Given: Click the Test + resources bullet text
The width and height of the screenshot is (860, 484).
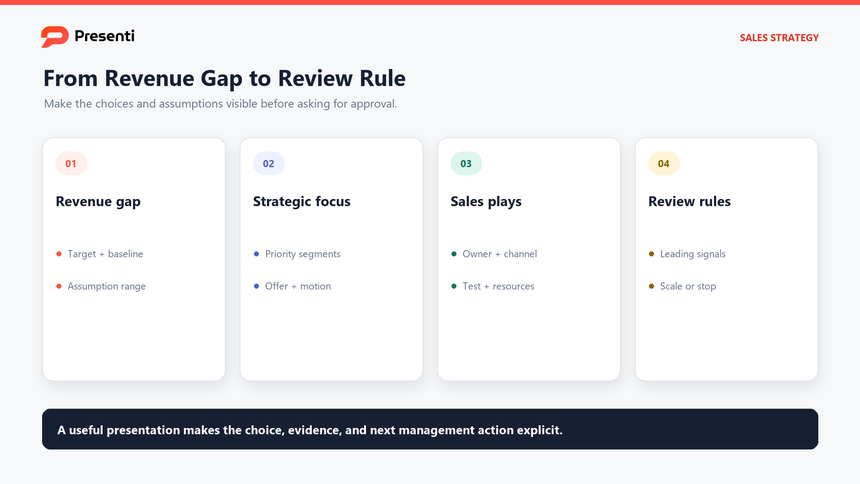Looking at the screenshot, I should pyautogui.click(x=498, y=286).
